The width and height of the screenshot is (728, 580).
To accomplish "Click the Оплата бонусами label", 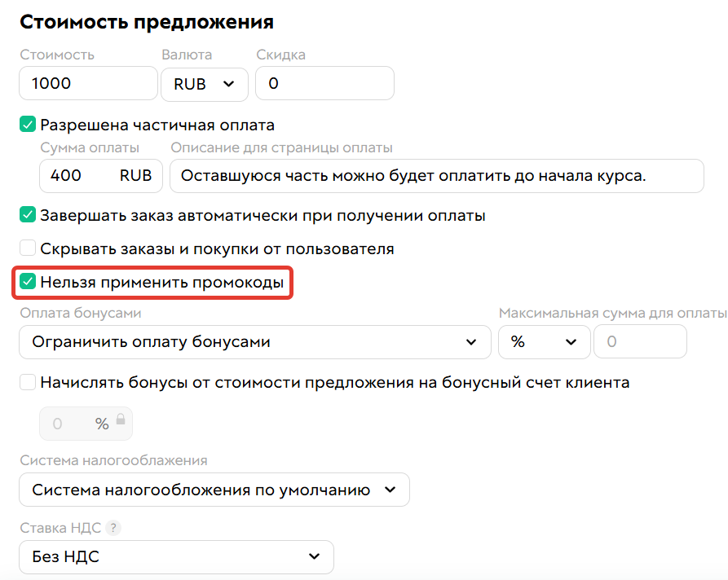I will [81, 313].
